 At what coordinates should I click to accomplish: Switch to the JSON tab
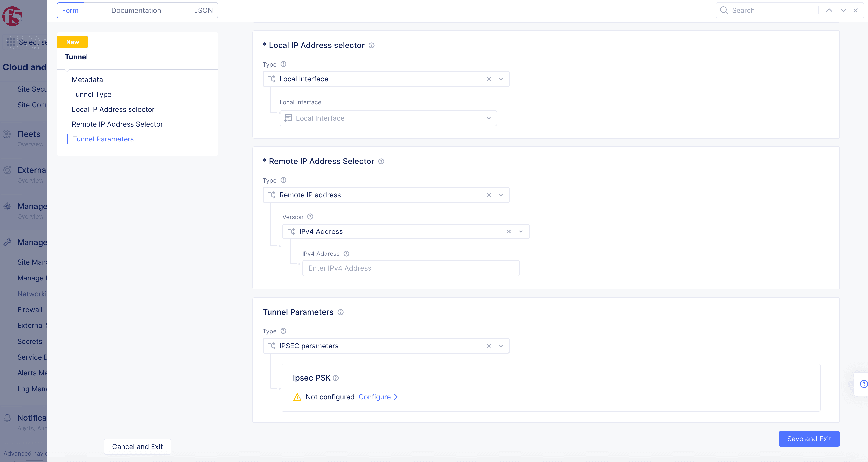[x=203, y=10]
